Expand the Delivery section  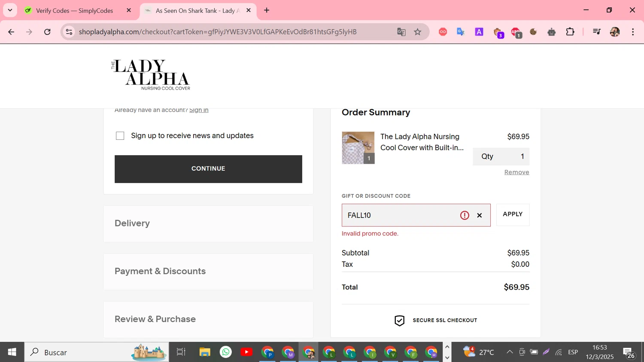208,223
